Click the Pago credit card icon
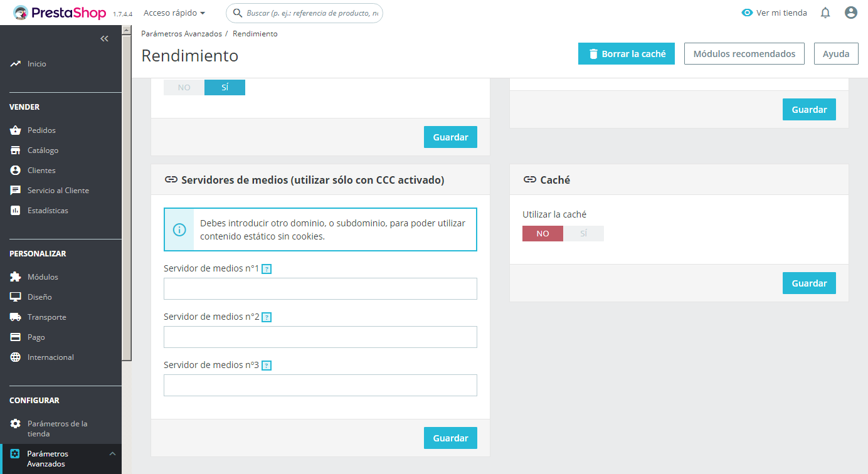This screenshot has width=868, height=474. (16, 337)
